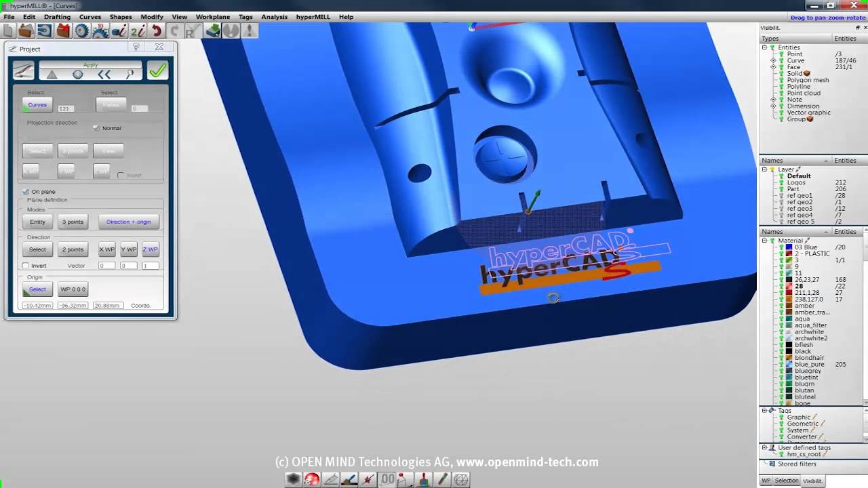The width and height of the screenshot is (868, 488).
Task: Click the help icon in Project dialog
Action: tap(136, 47)
